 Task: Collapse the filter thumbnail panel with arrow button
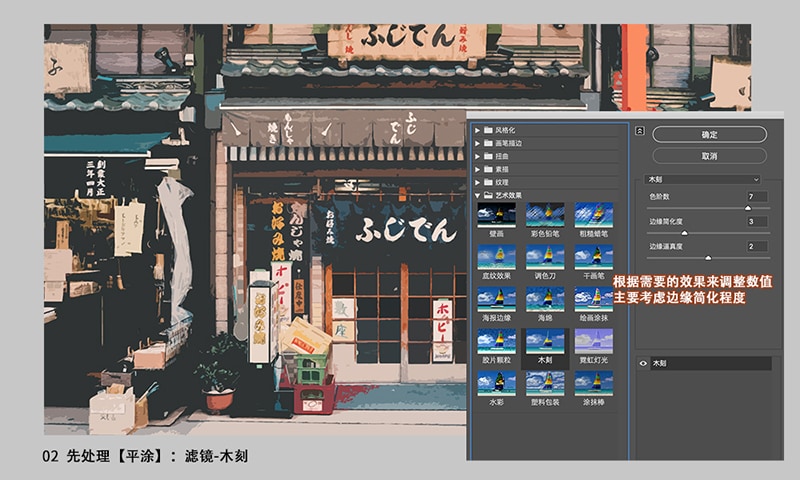[639, 130]
